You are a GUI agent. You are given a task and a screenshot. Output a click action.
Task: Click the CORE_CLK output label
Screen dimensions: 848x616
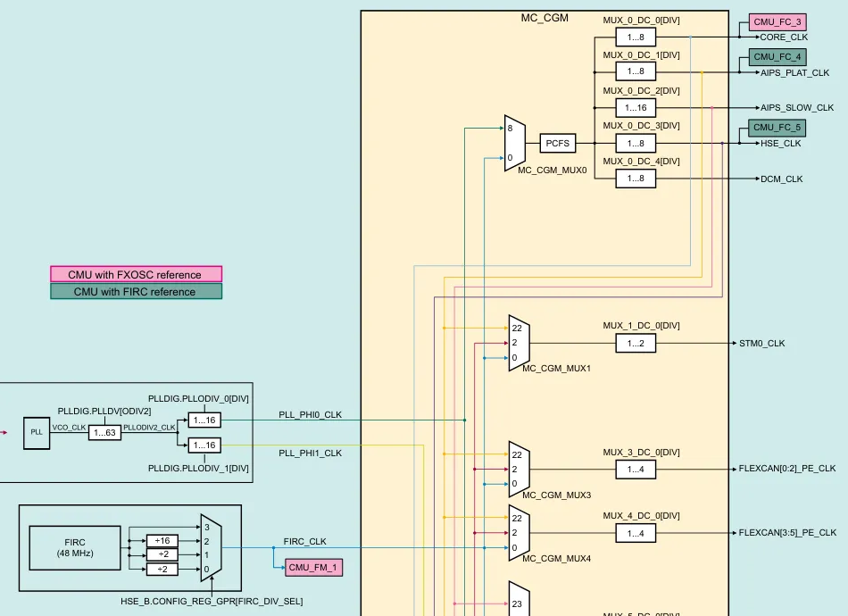(784, 37)
